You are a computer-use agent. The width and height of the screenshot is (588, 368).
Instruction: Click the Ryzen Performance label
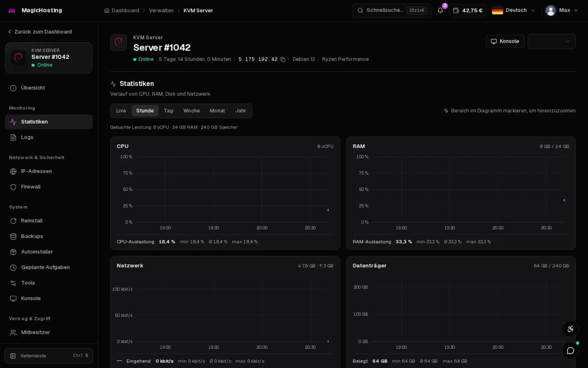pos(345,59)
